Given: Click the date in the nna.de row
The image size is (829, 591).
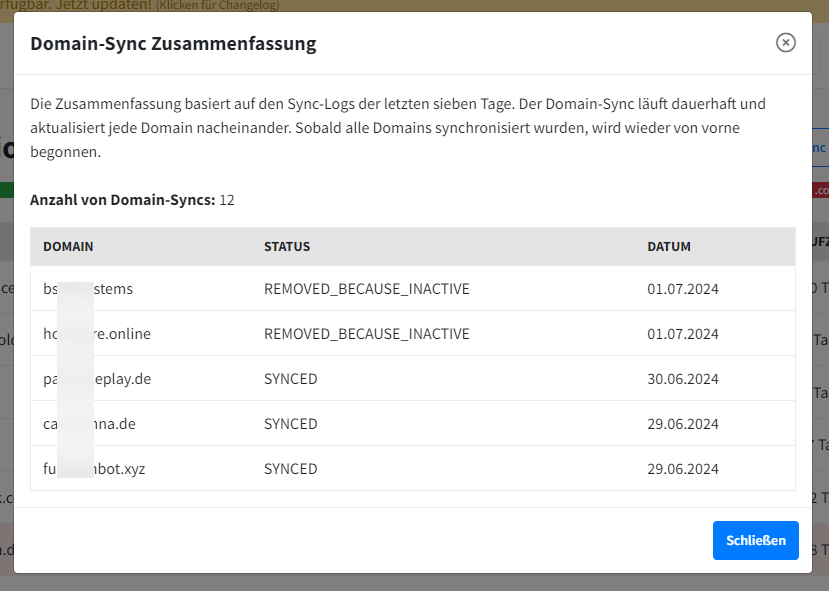Looking at the screenshot, I should click(x=683, y=424).
